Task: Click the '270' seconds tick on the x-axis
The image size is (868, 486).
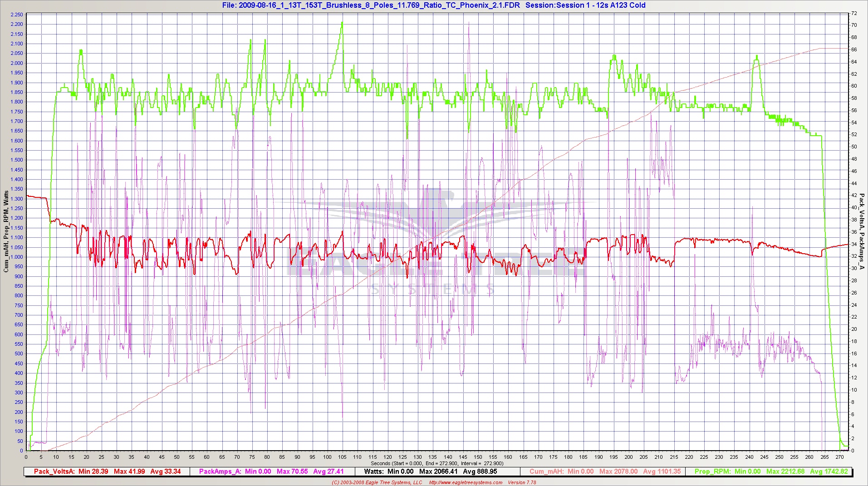Action: [839, 457]
